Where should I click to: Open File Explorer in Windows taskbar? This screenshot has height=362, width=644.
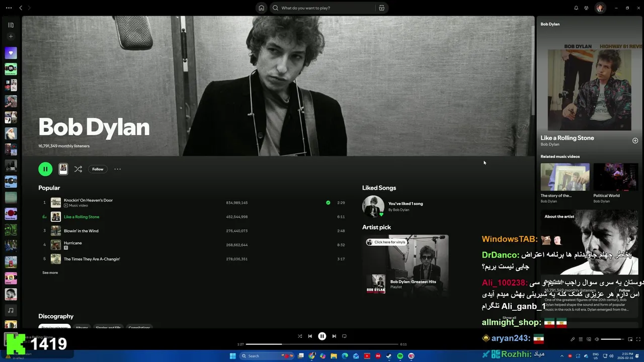(x=334, y=356)
